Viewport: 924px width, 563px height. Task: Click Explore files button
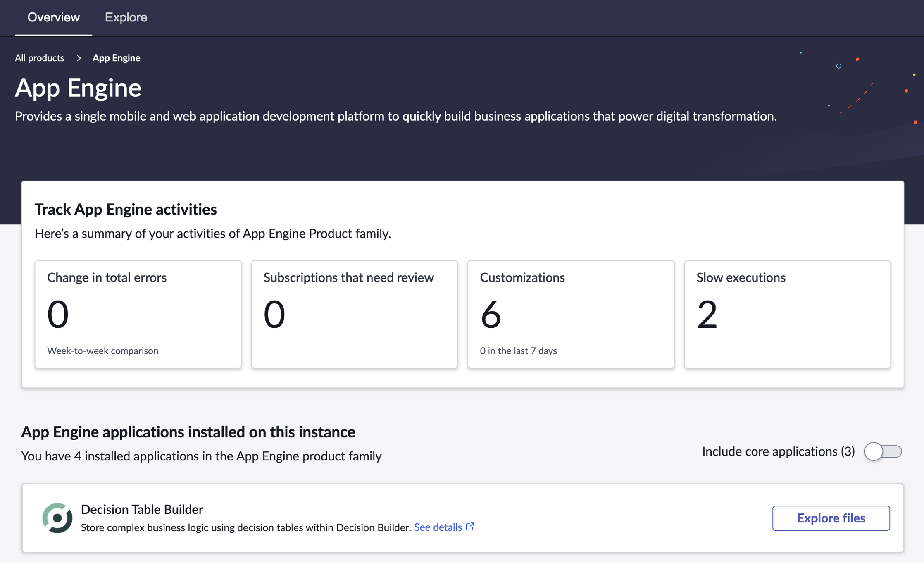(x=831, y=518)
